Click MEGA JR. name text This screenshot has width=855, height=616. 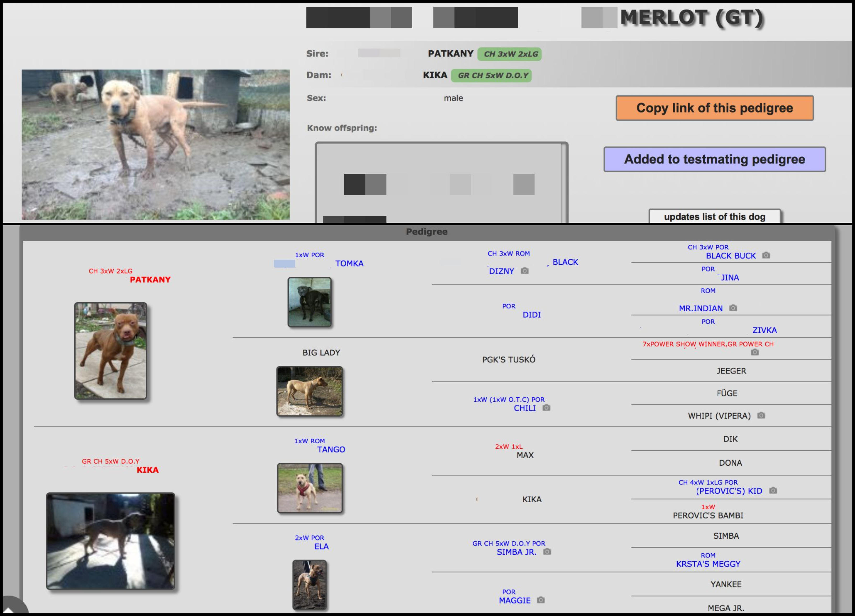726,608
